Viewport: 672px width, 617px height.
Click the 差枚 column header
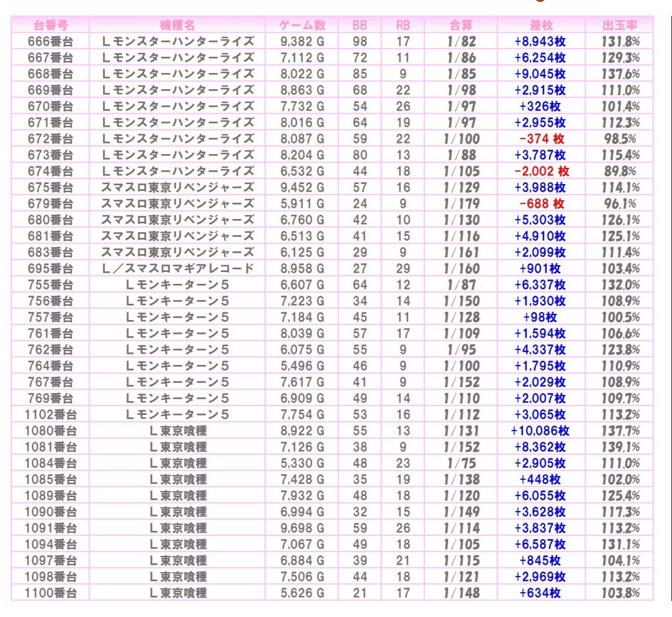[540, 25]
